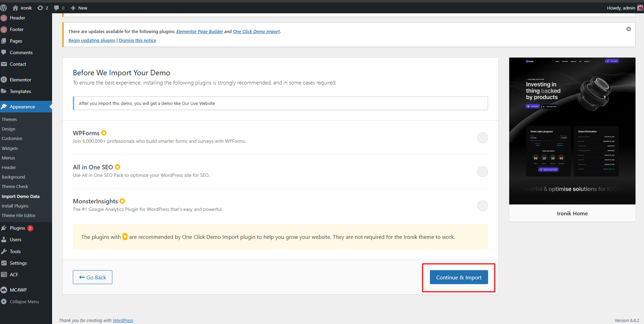Expand the New content menu in admin bar

79,8
